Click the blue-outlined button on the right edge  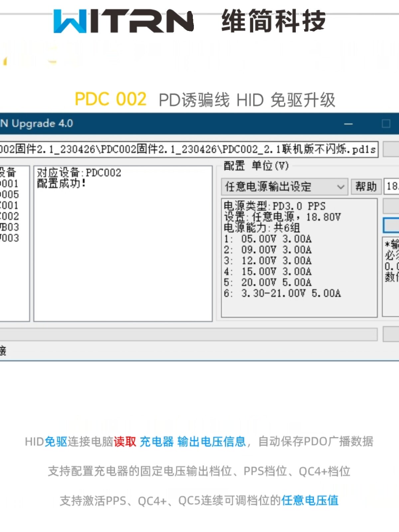(x=391, y=225)
